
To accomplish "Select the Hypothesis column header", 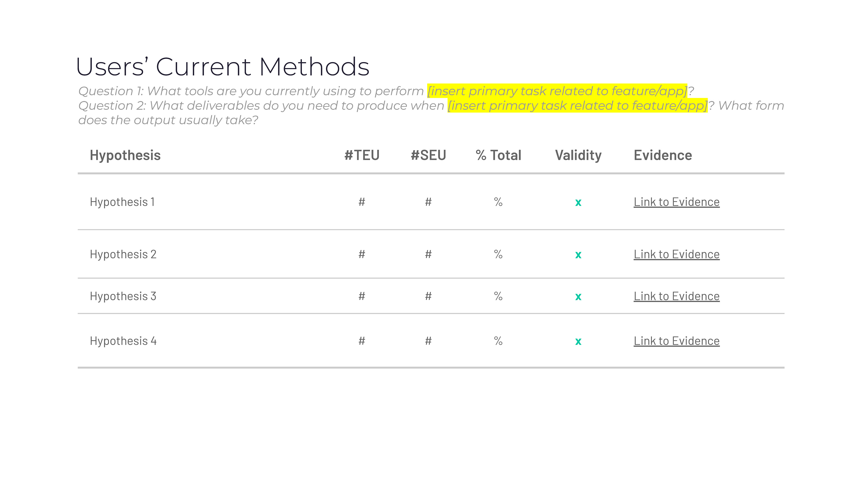I will [x=125, y=155].
